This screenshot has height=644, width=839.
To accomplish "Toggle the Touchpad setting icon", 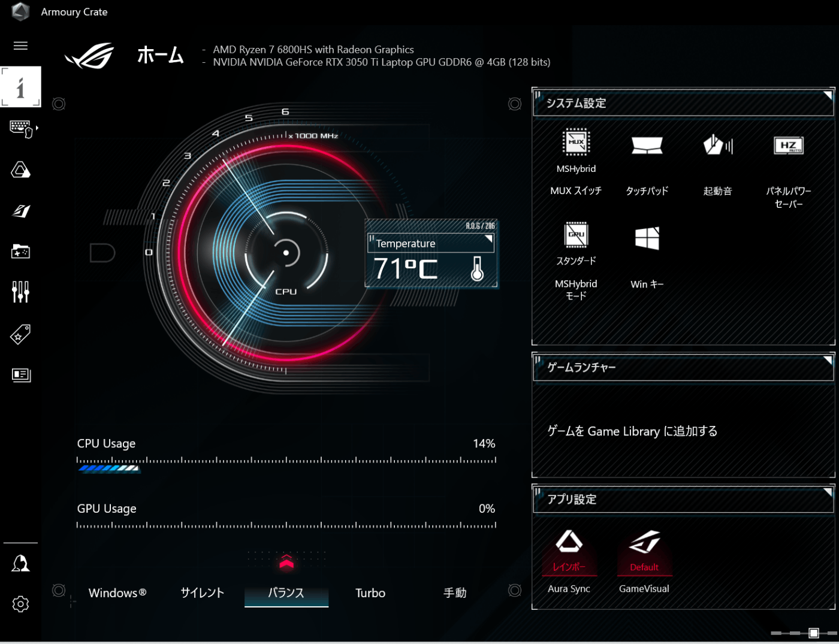I will 647,145.
